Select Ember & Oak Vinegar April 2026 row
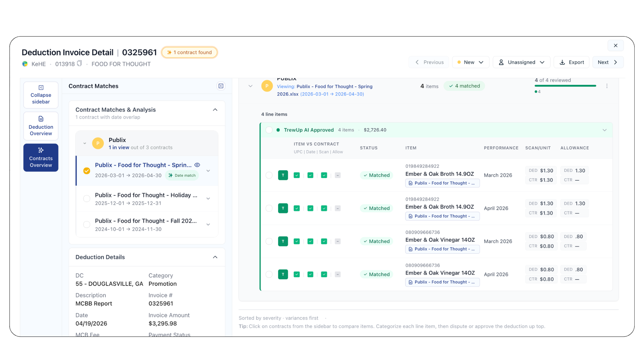The image size is (644, 362). coord(269,275)
